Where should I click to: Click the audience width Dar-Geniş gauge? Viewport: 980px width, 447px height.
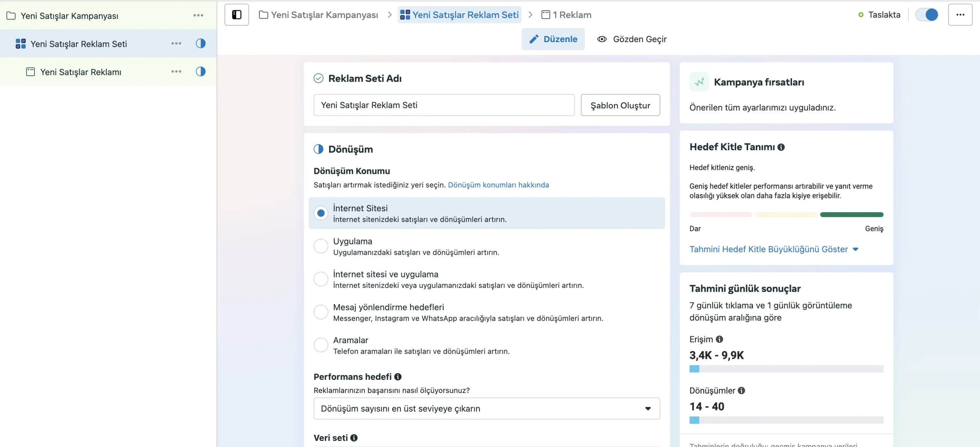[786, 215]
